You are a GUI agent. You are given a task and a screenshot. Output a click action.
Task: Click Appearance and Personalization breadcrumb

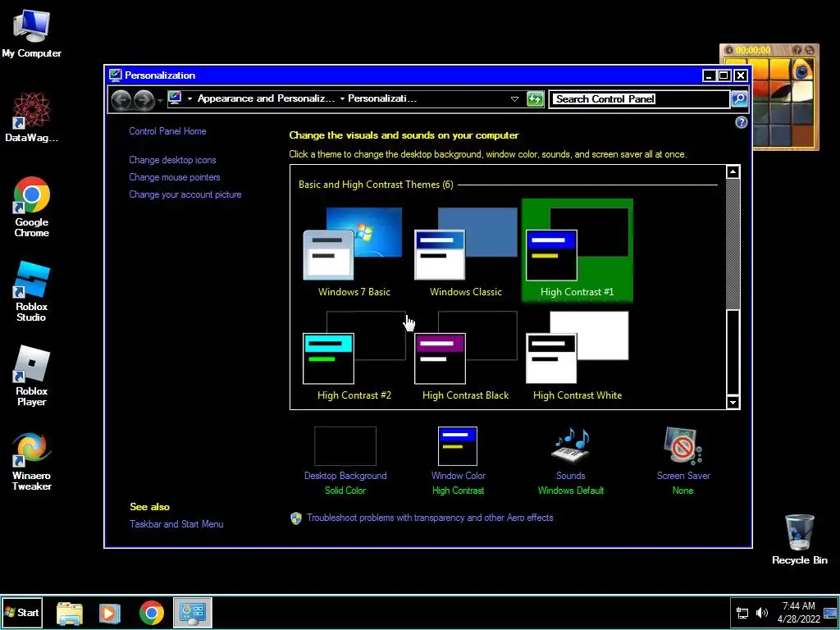[x=267, y=98]
